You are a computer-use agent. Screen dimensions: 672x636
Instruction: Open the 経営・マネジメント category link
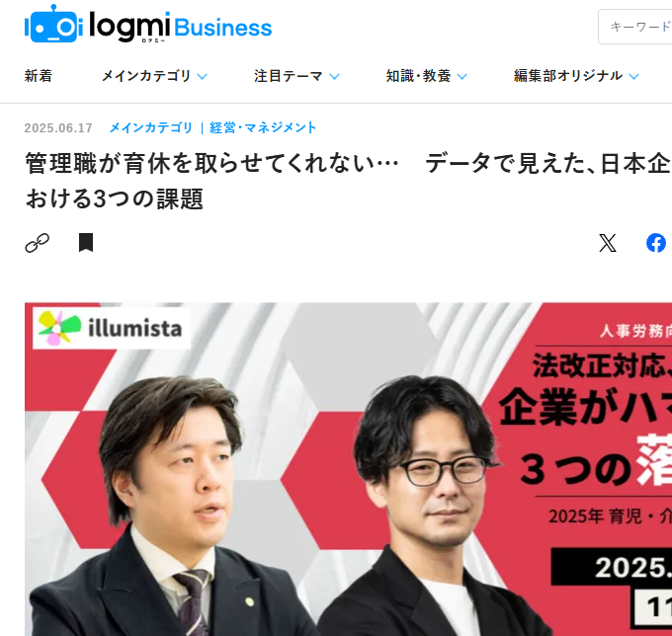click(x=263, y=127)
